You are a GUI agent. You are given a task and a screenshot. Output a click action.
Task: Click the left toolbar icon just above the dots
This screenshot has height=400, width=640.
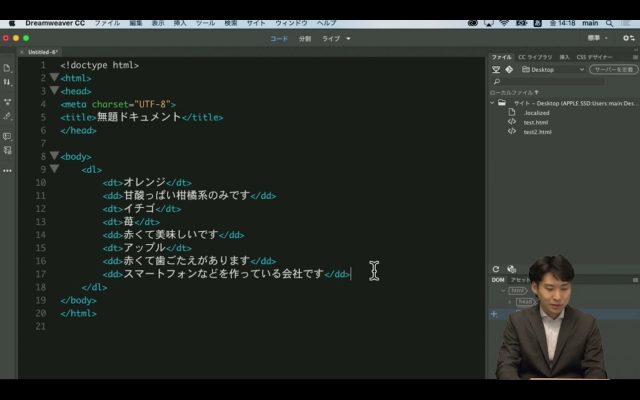(7, 151)
